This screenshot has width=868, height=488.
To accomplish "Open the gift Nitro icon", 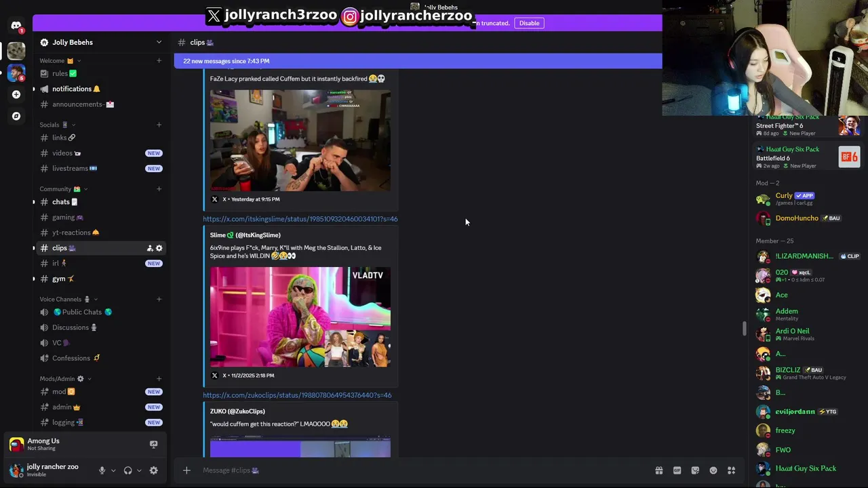I will pos(658,470).
